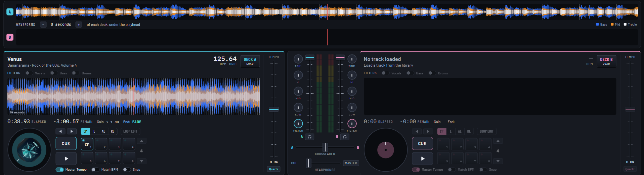The height and width of the screenshot is (175, 644).
Task: Enable Deck A Bass filter
Action: coord(54,73)
